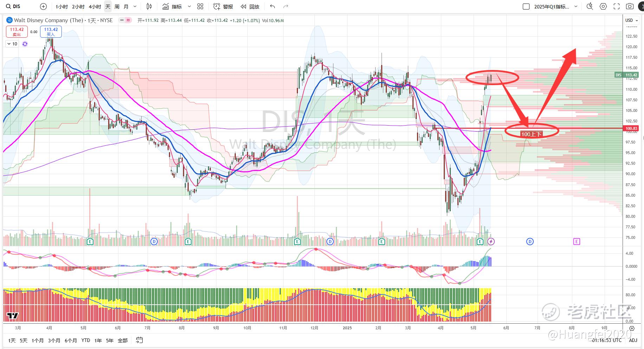The height and width of the screenshot is (349, 644).
Task: Set the date range to 5年
Action: (110, 340)
